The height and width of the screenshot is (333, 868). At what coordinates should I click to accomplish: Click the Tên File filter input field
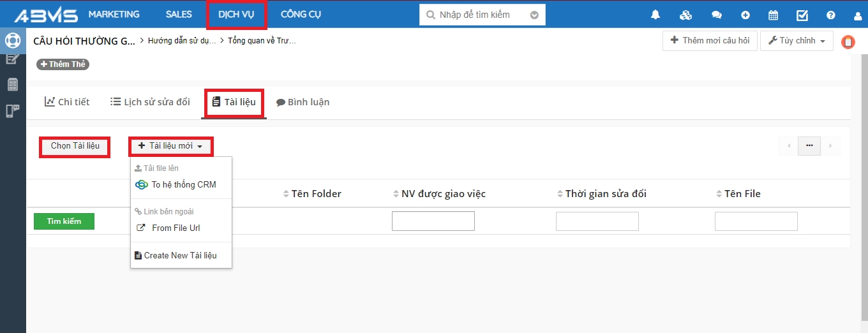pos(756,221)
